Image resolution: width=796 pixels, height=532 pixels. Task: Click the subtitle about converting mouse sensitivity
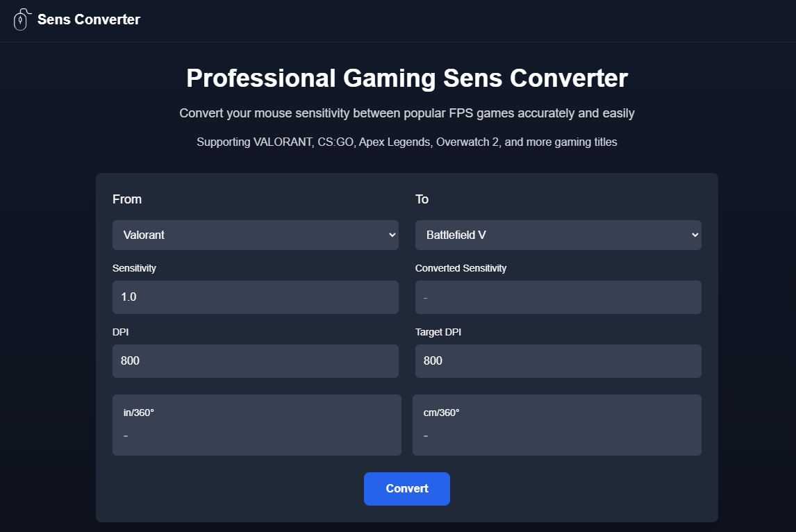pos(407,113)
